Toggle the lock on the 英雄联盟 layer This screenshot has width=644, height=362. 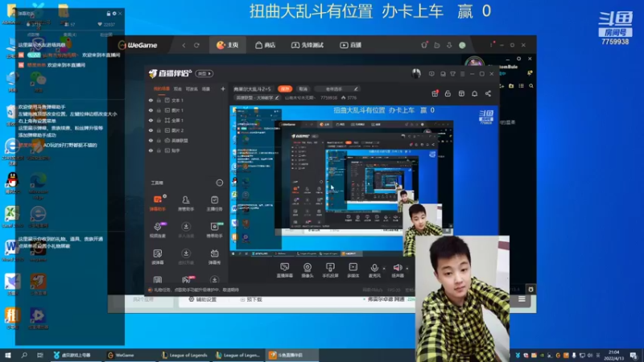point(159,140)
